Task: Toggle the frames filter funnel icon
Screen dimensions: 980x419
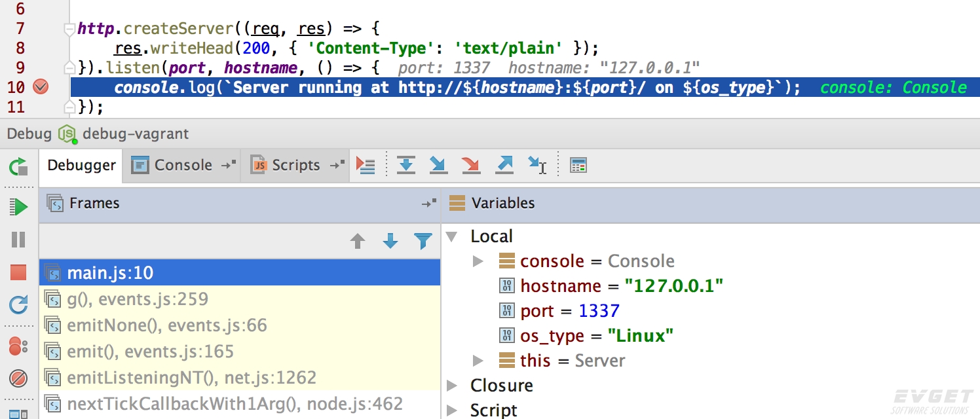Action: click(423, 242)
